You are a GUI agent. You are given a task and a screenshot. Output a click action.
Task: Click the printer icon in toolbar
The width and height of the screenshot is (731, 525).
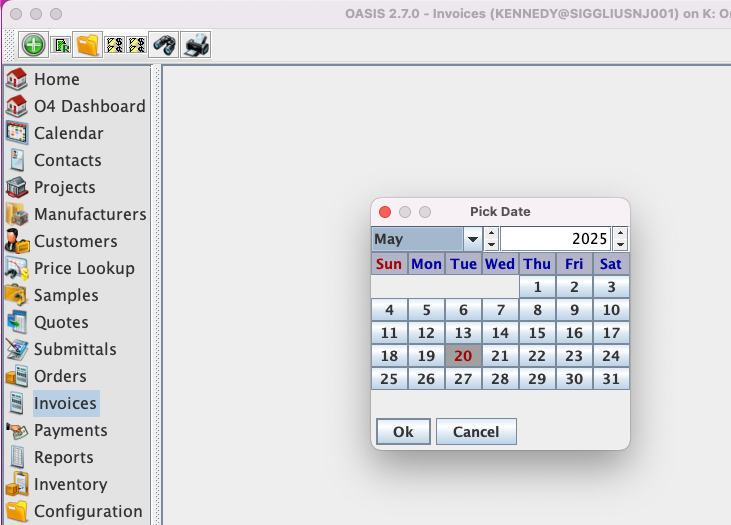196,45
